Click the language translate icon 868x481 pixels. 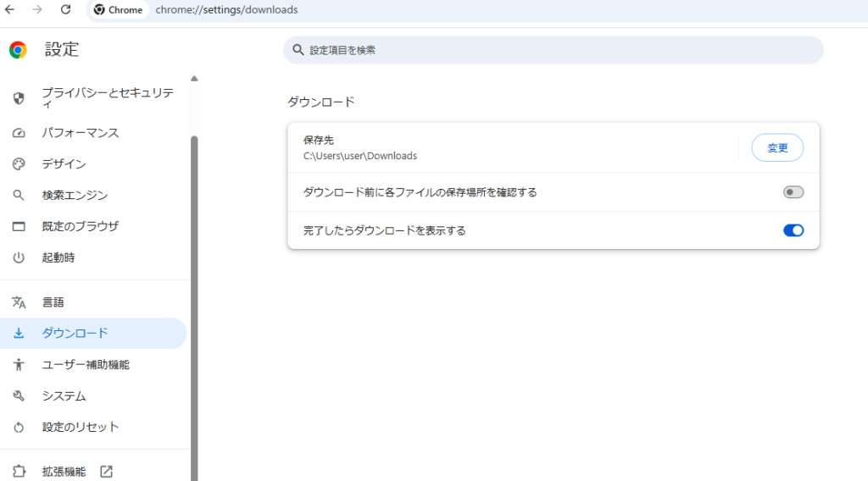(x=19, y=302)
